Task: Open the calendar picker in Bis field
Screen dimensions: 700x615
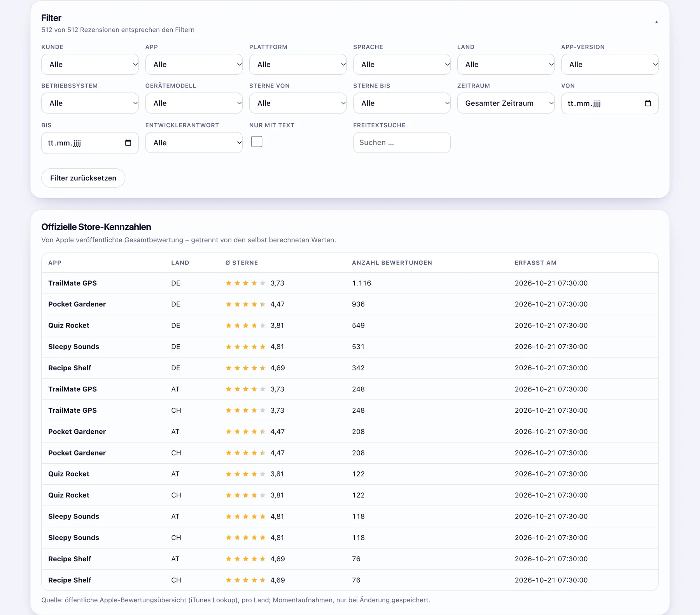Action: point(128,143)
